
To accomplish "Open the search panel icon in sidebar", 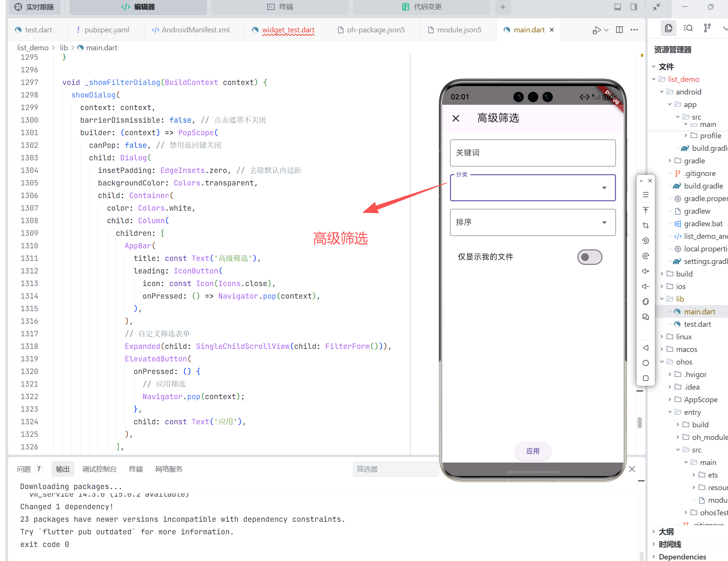I will (x=688, y=28).
